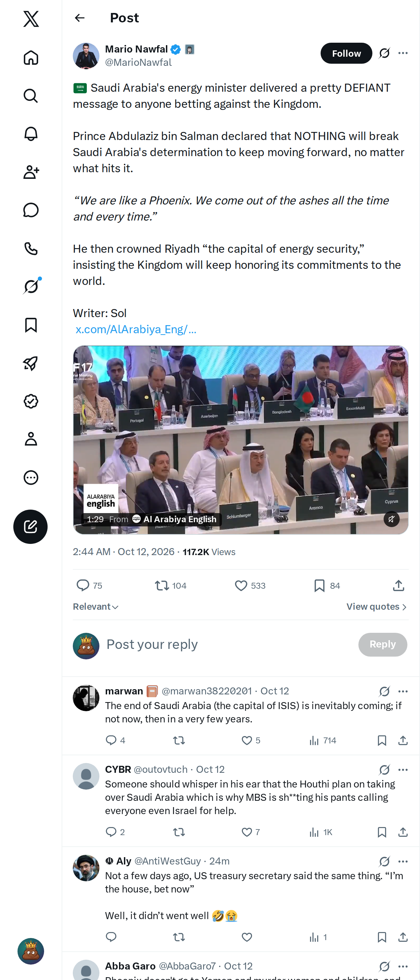Image resolution: width=420 pixels, height=980 pixels.
Task: Follow Mario Nawfal
Action: pos(346,53)
